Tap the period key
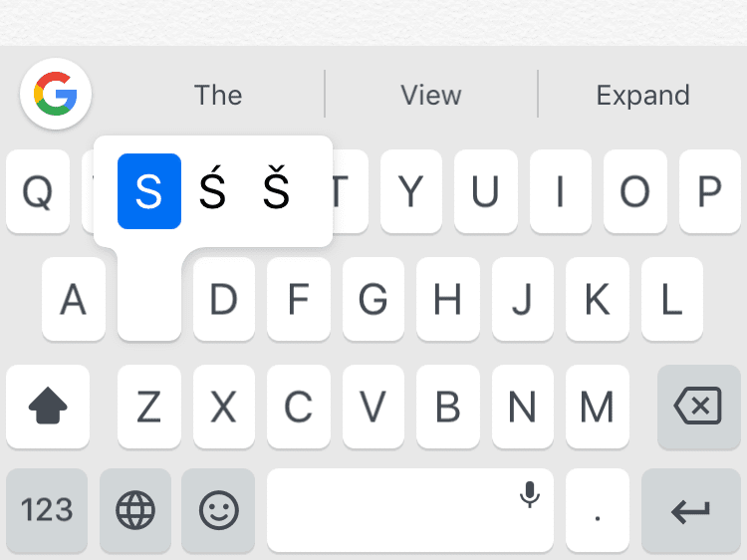 tap(598, 510)
